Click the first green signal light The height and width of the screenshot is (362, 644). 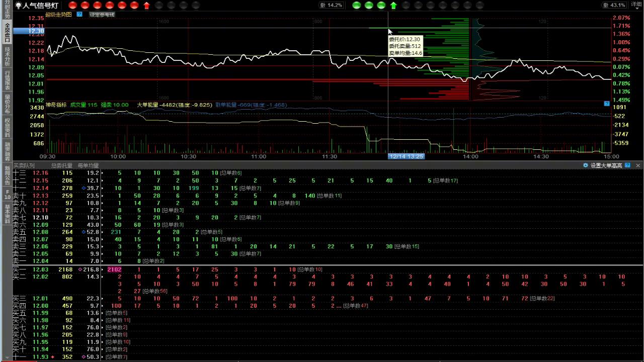pyautogui.click(x=357, y=6)
